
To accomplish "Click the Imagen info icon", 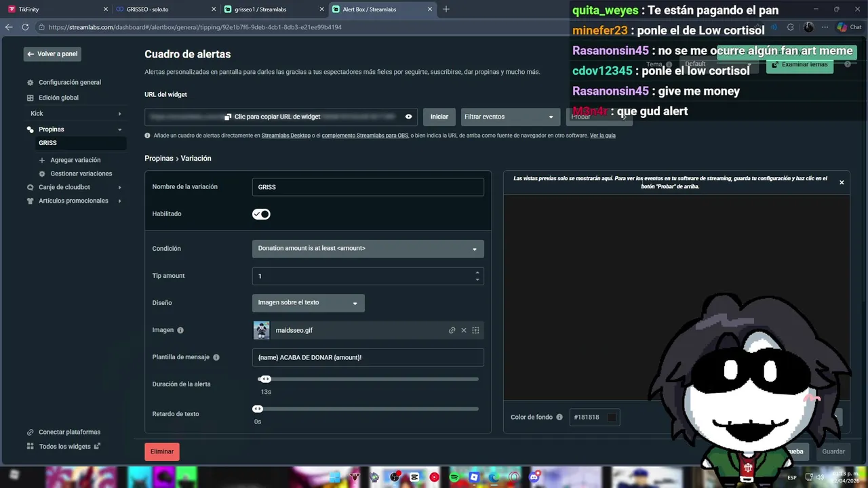I will [x=180, y=330].
